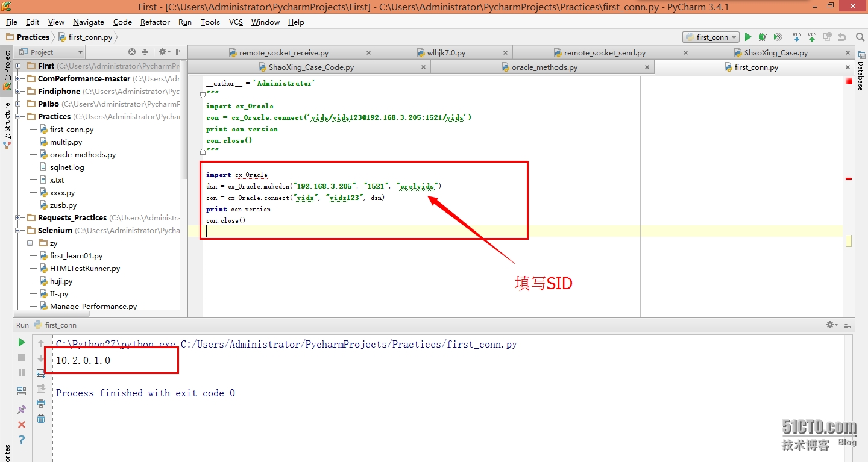Screen dimensions: 868x462
Task: Open the first_conn run configuration dropdown
Action: [711, 37]
